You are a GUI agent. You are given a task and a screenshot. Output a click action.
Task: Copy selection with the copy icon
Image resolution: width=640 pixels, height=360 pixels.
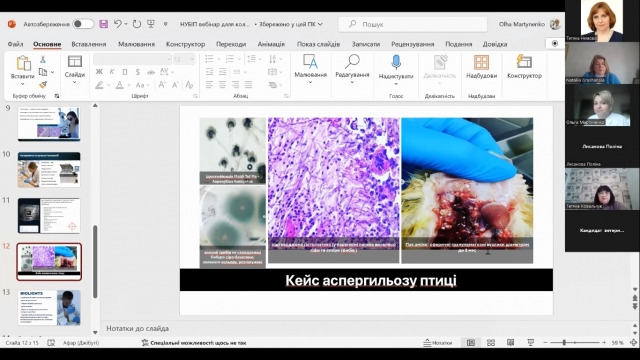(42, 72)
